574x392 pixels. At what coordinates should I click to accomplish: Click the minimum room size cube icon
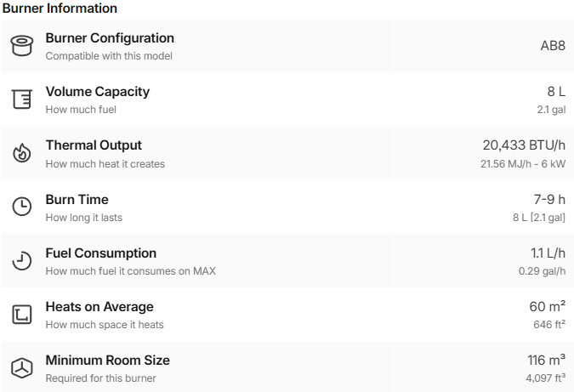click(x=21, y=368)
